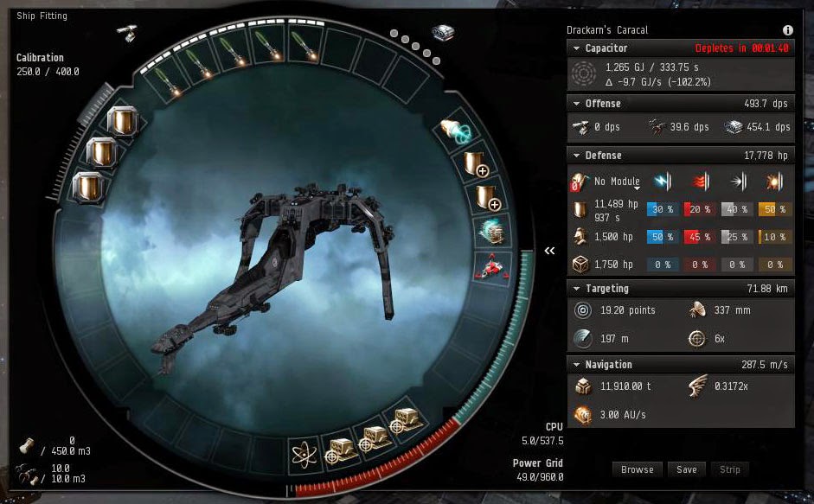Collapse the Offense section

[x=576, y=103]
